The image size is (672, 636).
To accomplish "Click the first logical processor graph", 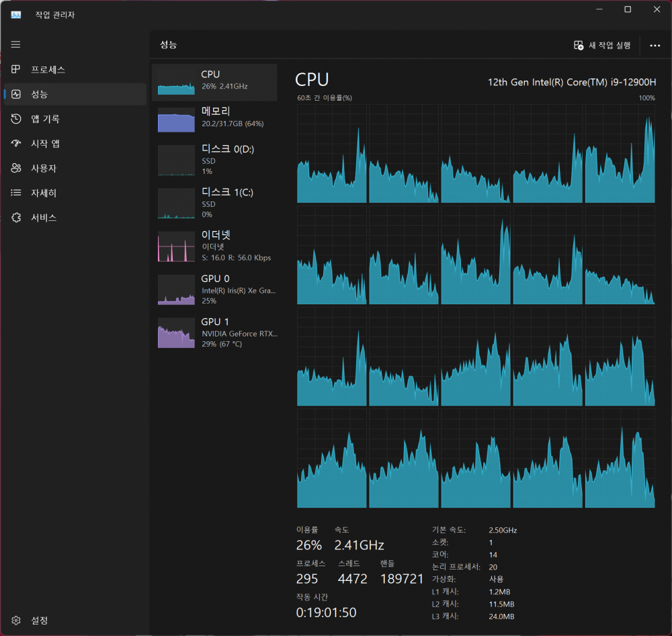I will (x=332, y=154).
